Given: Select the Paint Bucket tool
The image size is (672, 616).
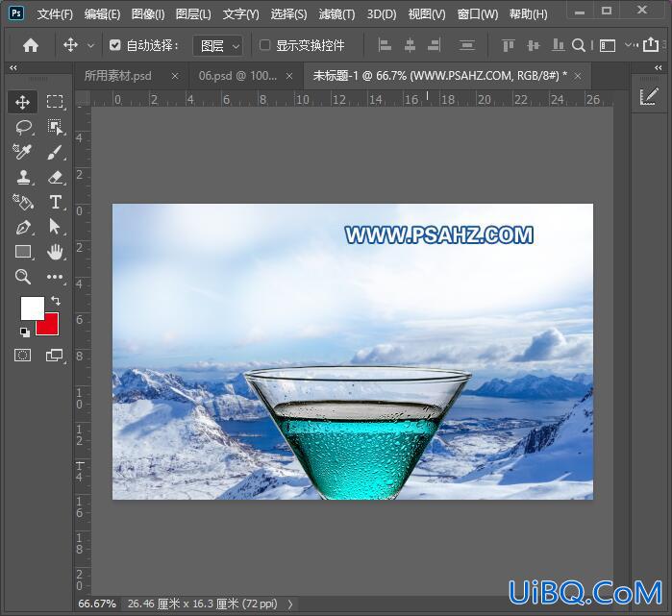Looking at the screenshot, I should [x=22, y=202].
